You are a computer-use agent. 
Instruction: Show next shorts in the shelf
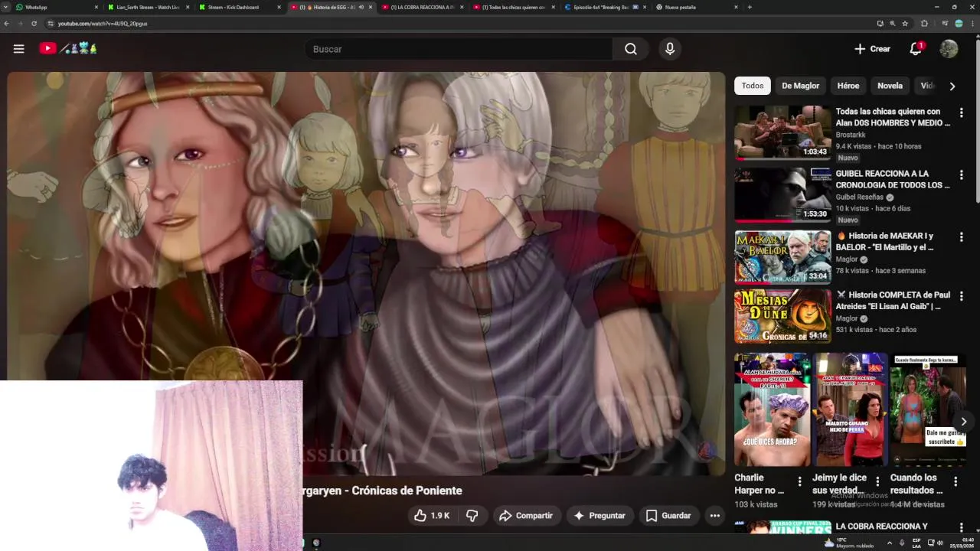pyautogui.click(x=964, y=421)
